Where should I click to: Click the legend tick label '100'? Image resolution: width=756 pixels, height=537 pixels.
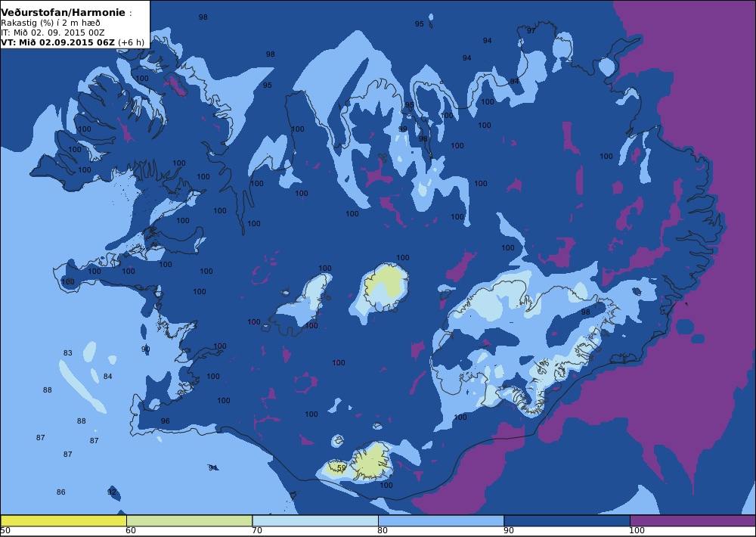click(637, 531)
